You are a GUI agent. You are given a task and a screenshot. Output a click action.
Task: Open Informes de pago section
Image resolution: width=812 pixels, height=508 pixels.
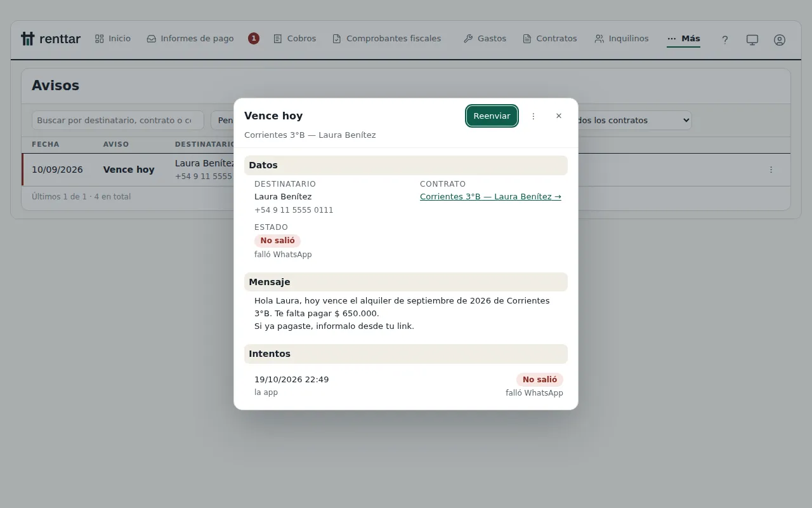coord(190,39)
